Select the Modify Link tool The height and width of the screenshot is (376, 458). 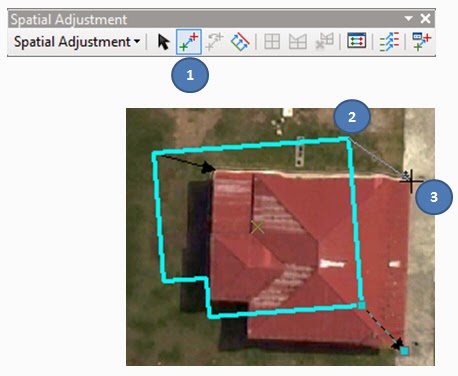(214, 42)
